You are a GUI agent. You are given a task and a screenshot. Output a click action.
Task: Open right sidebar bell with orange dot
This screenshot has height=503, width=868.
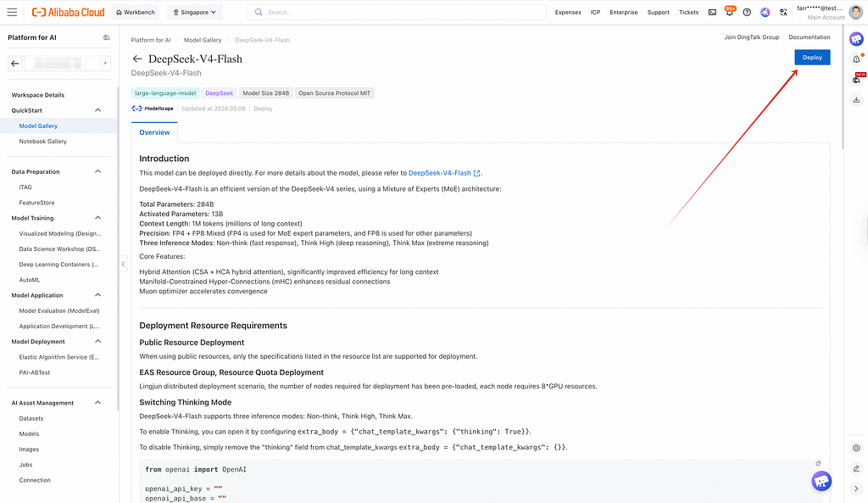coord(856,59)
